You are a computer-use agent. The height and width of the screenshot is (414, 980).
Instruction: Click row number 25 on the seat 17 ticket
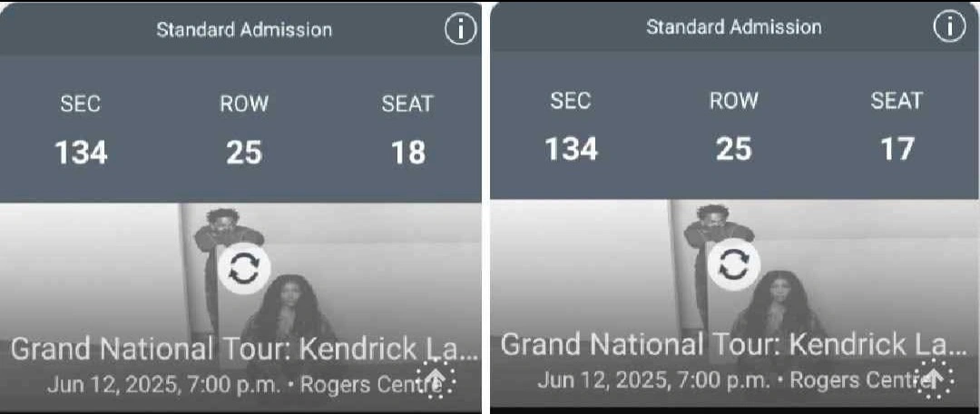(x=734, y=149)
